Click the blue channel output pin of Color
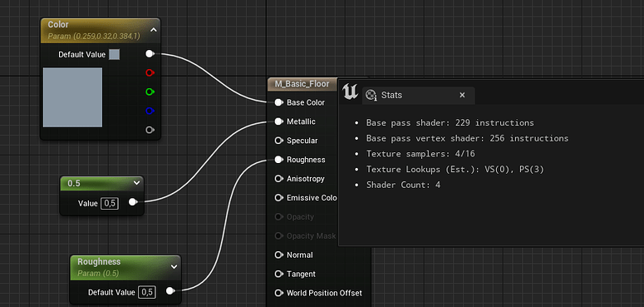The image size is (644, 307). click(x=150, y=111)
